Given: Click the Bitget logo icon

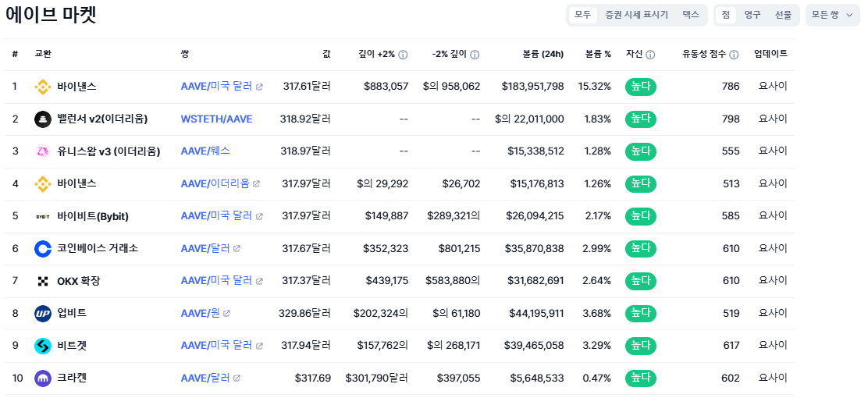Looking at the screenshot, I should pyautogui.click(x=43, y=346).
